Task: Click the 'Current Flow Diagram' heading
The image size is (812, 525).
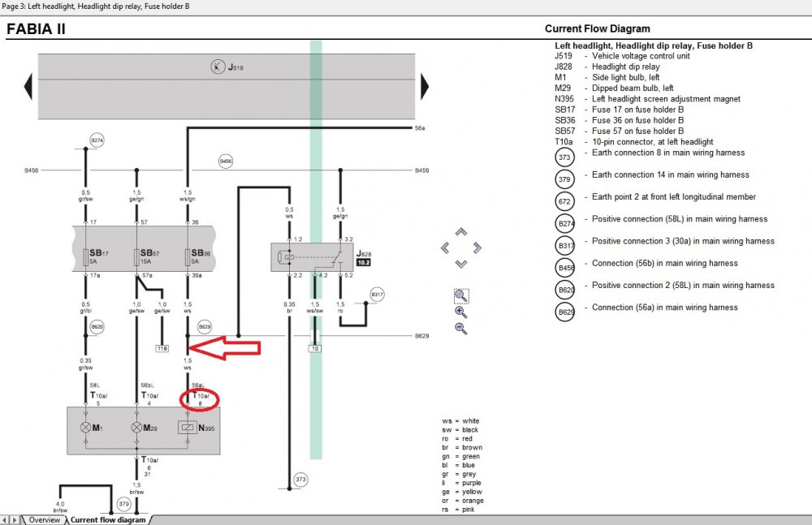Action: coord(597,29)
